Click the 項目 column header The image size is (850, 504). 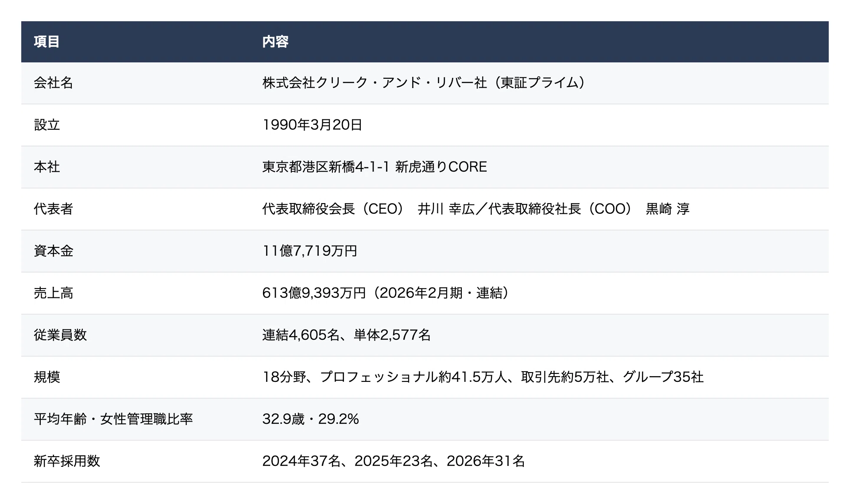46,42
